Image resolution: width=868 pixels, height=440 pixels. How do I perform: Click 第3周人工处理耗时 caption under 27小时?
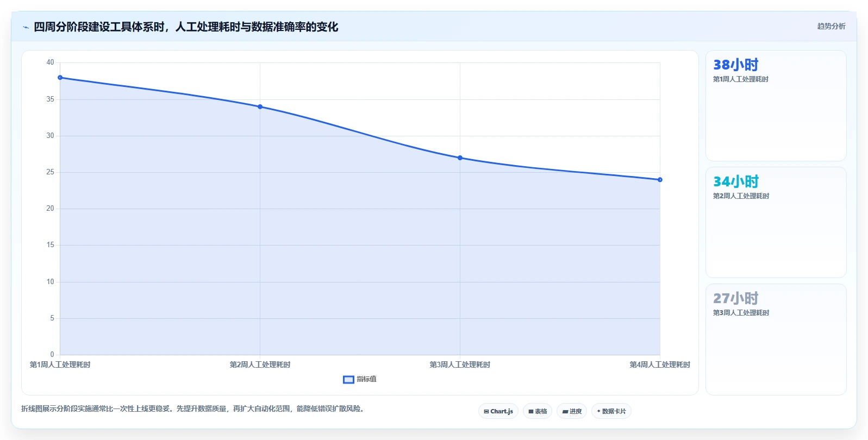741,313
